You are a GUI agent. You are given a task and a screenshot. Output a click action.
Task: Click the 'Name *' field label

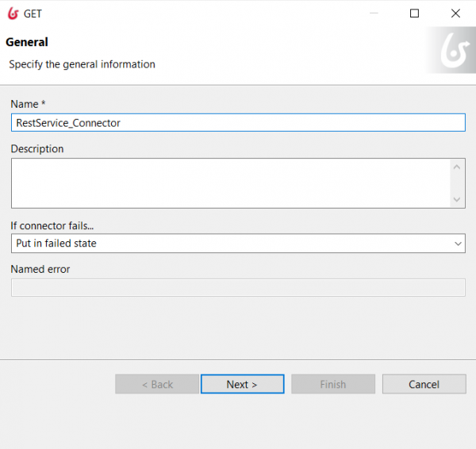point(28,104)
